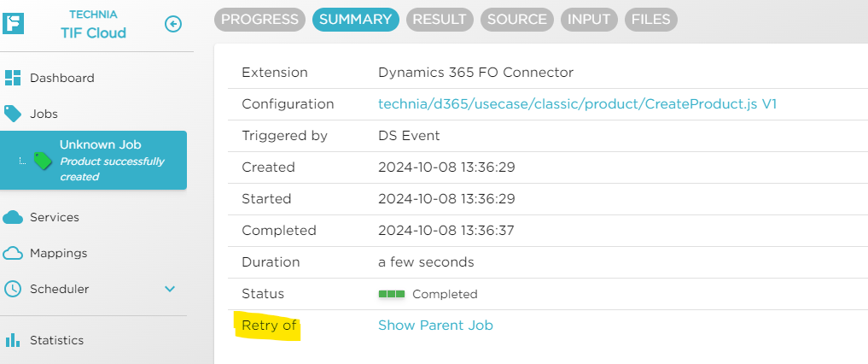Click the Mappings cloud outline icon

pos(13,253)
